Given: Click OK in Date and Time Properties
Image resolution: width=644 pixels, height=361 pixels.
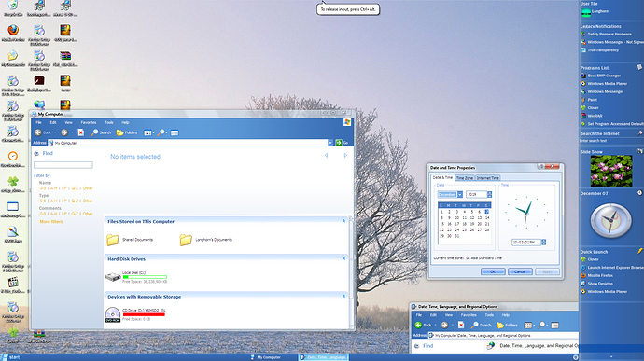Looking at the screenshot, I should [x=493, y=271].
